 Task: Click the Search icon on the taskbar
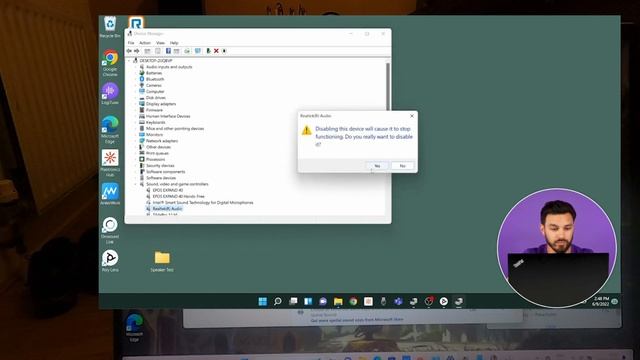pyautogui.click(x=278, y=302)
